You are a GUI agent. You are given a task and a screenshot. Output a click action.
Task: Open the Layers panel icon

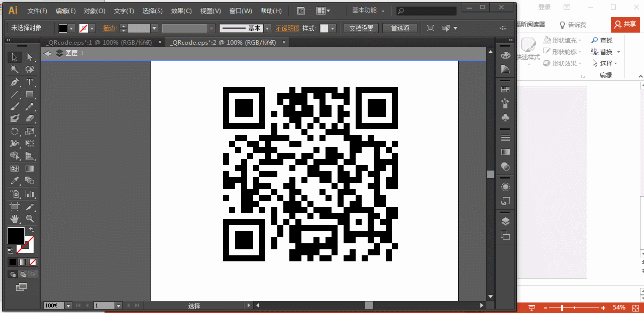tap(505, 221)
